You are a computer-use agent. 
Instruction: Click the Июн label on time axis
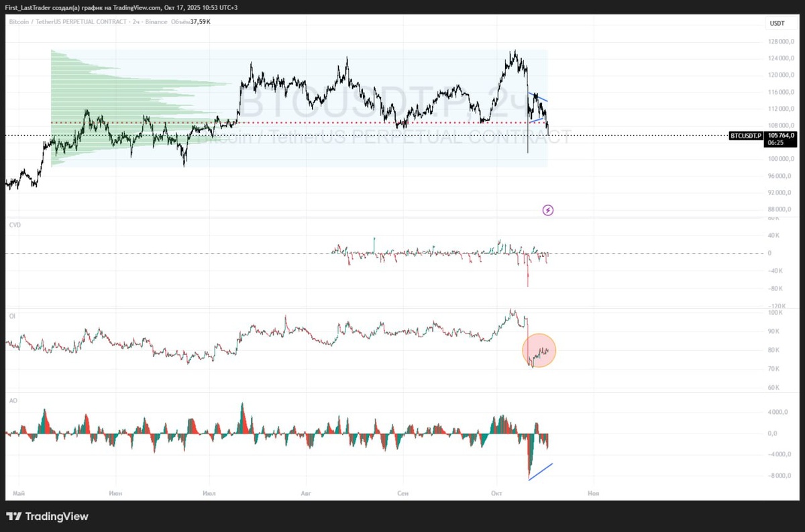pos(115,493)
